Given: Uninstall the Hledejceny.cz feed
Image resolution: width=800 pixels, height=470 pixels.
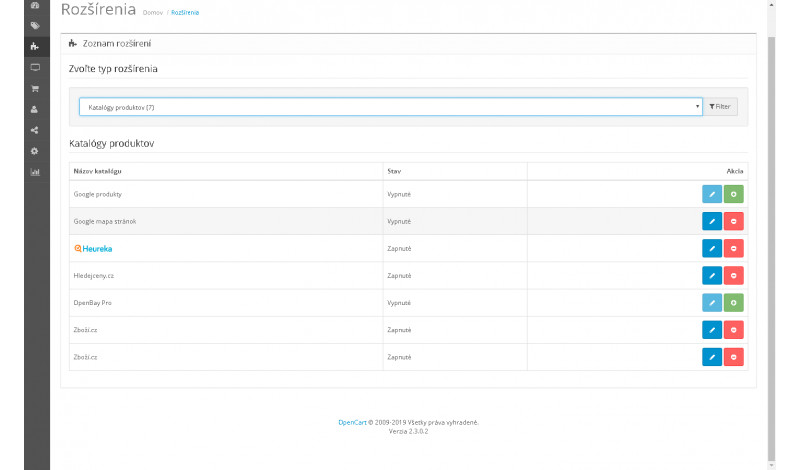Looking at the screenshot, I should (734, 276).
